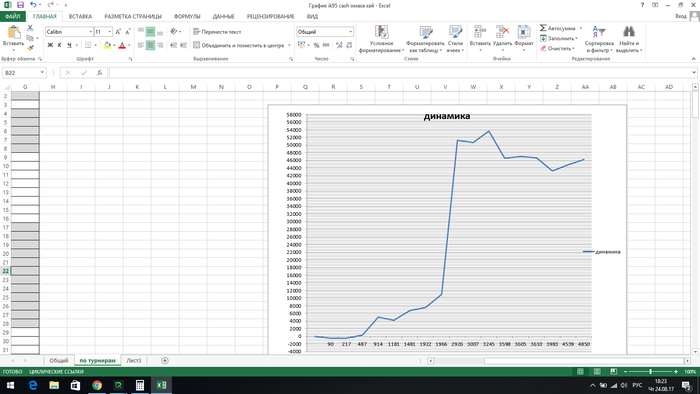Open the number format Общий dropdown
700x394 pixels.
point(350,32)
